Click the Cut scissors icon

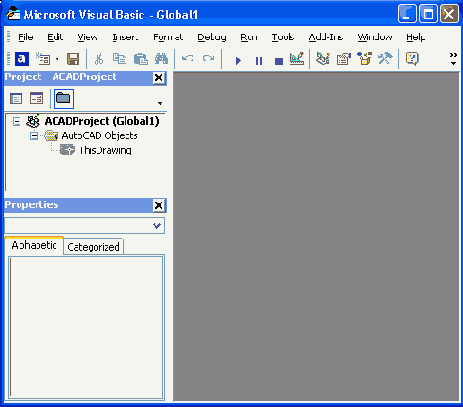tap(99, 59)
